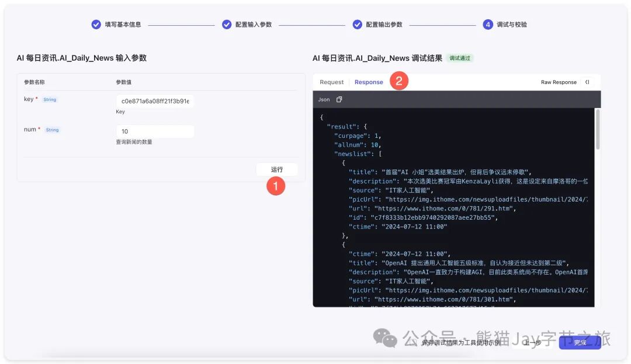This screenshot has width=631, height=364.
Task: Click the 配置输入参数 step label
Action: (254, 25)
